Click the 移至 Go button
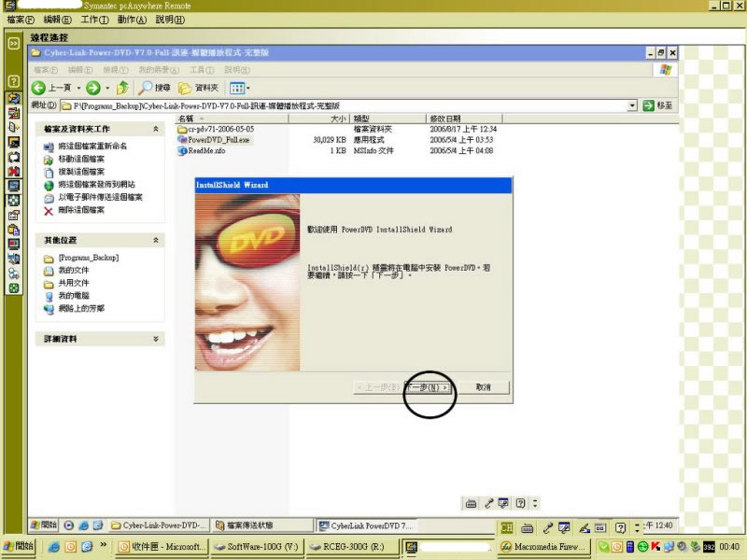This screenshot has width=747, height=560. point(658,105)
